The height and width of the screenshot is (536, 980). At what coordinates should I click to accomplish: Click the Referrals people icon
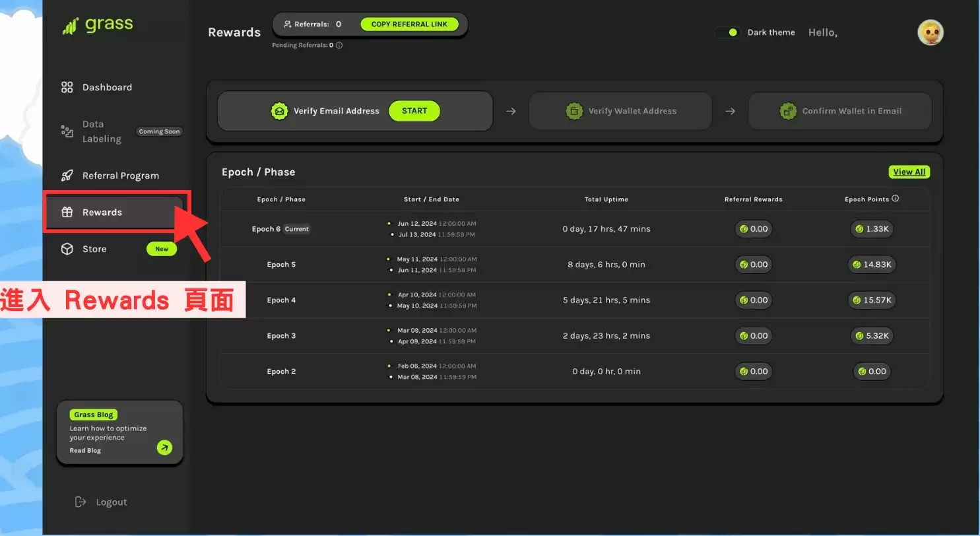coord(288,24)
